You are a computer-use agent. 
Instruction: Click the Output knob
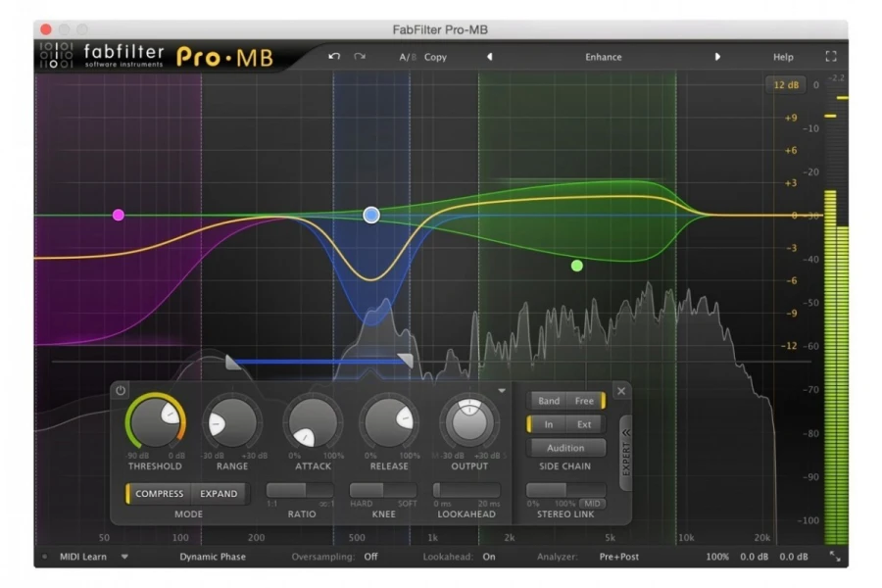click(x=469, y=423)
